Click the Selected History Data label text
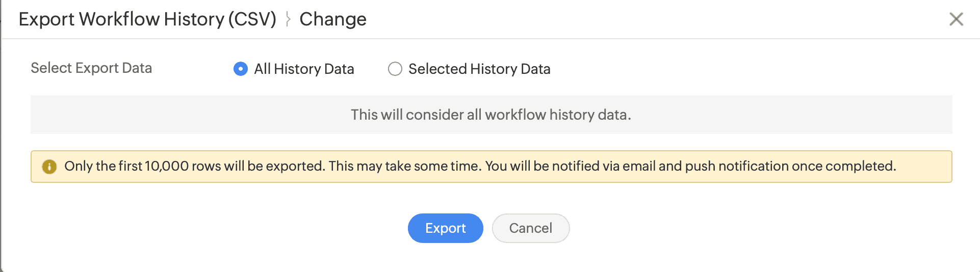Viewport: 980px width, 272px height. [479, 69]
